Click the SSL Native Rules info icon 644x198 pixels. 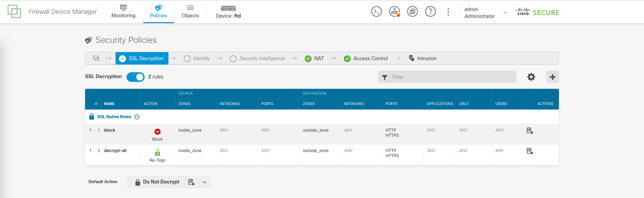[137, 117]
